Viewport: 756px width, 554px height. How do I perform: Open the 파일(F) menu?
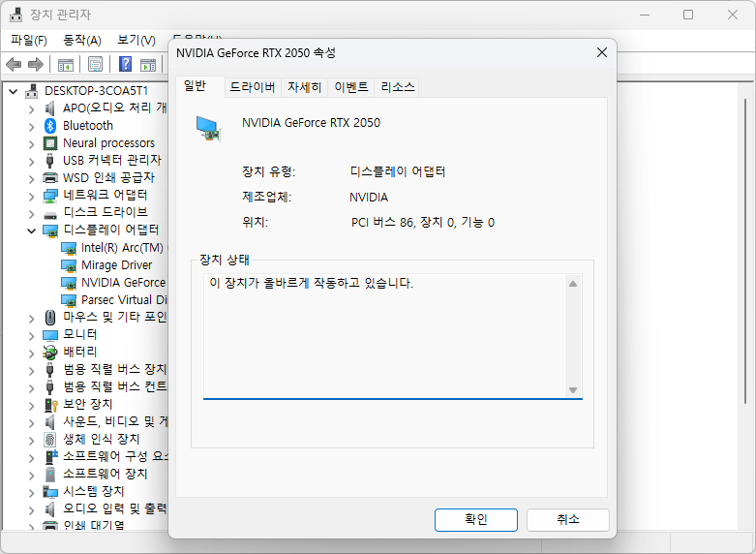29,40
